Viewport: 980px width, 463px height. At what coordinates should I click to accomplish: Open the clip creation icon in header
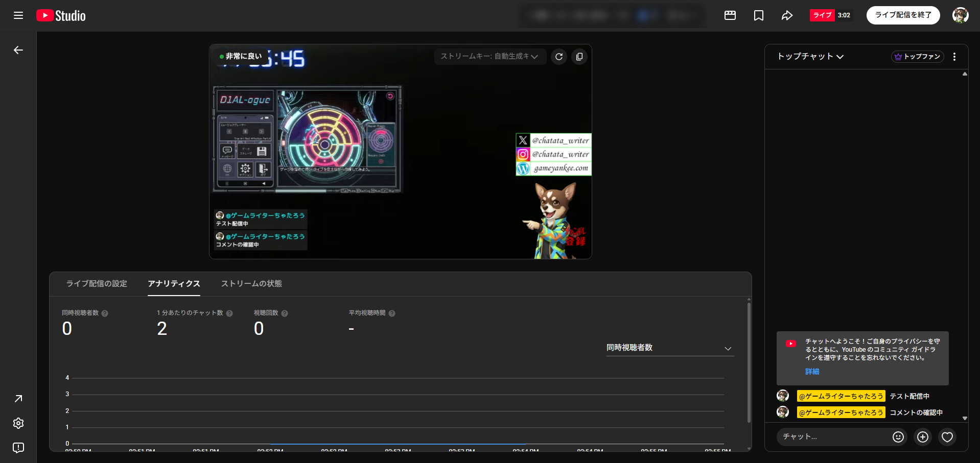point(730,15)
